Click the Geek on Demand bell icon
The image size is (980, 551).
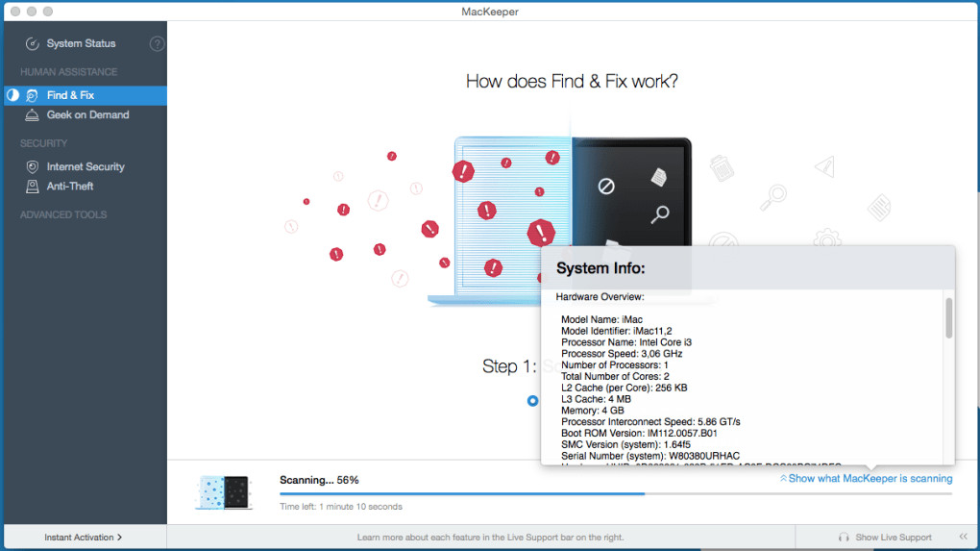(x=32, y=115)
